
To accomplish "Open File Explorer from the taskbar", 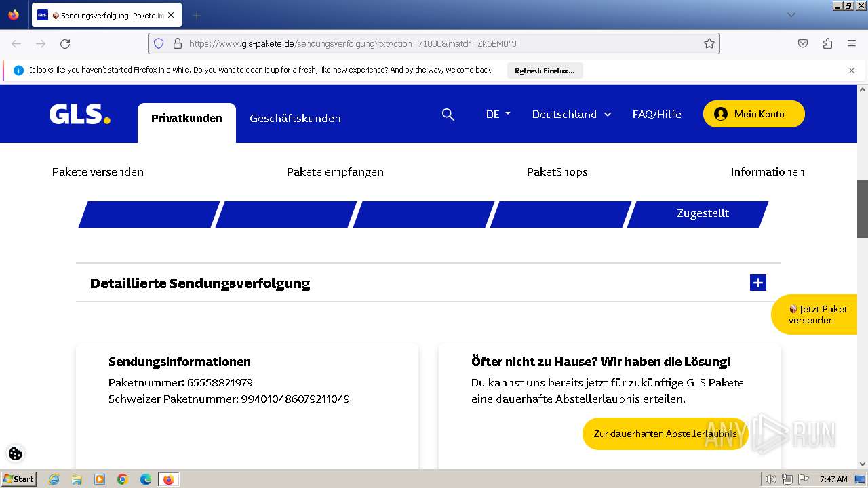I will 77,479.
